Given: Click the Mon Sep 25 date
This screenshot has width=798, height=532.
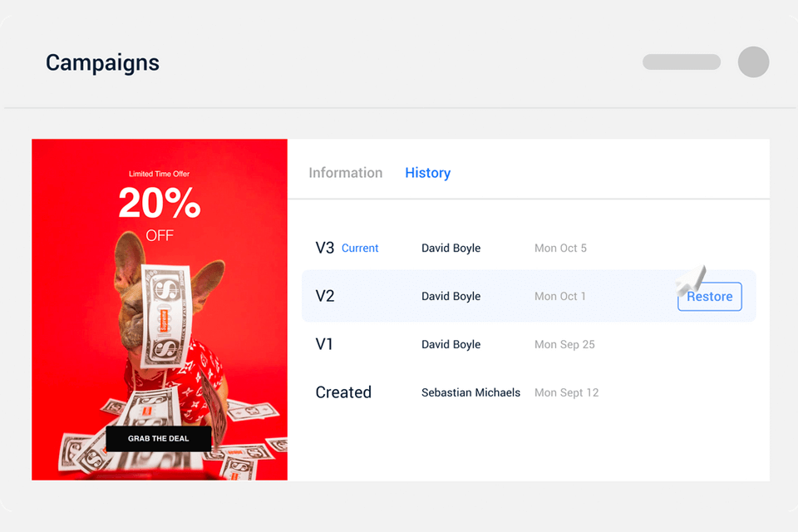Looking at the screenshot, I should point(564,344).
